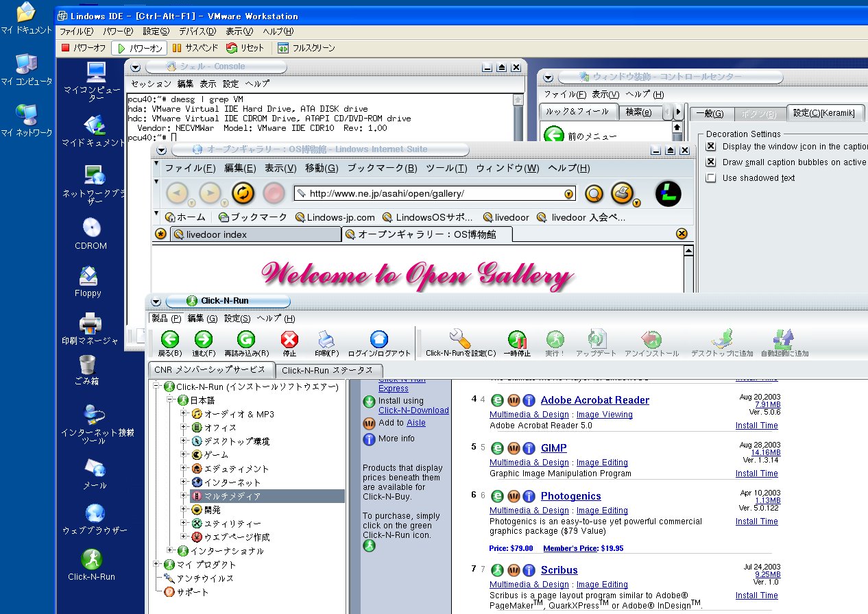Open the Photogenics product link
Viewport: 868px width, 614px height.
point(571,496)
